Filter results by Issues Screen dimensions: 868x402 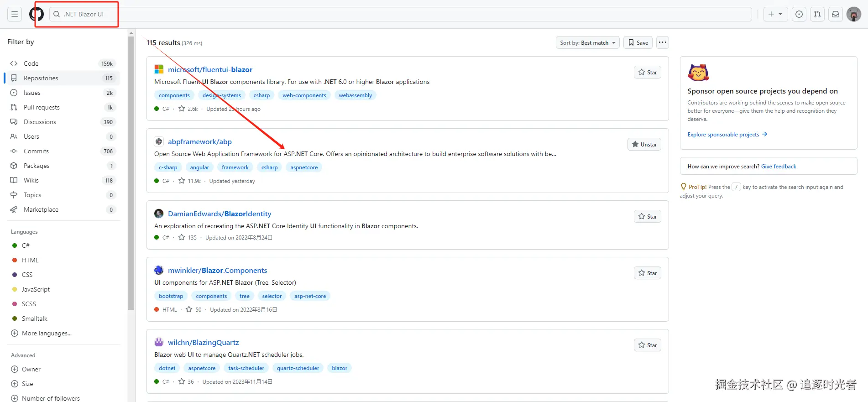click(63, 93)
